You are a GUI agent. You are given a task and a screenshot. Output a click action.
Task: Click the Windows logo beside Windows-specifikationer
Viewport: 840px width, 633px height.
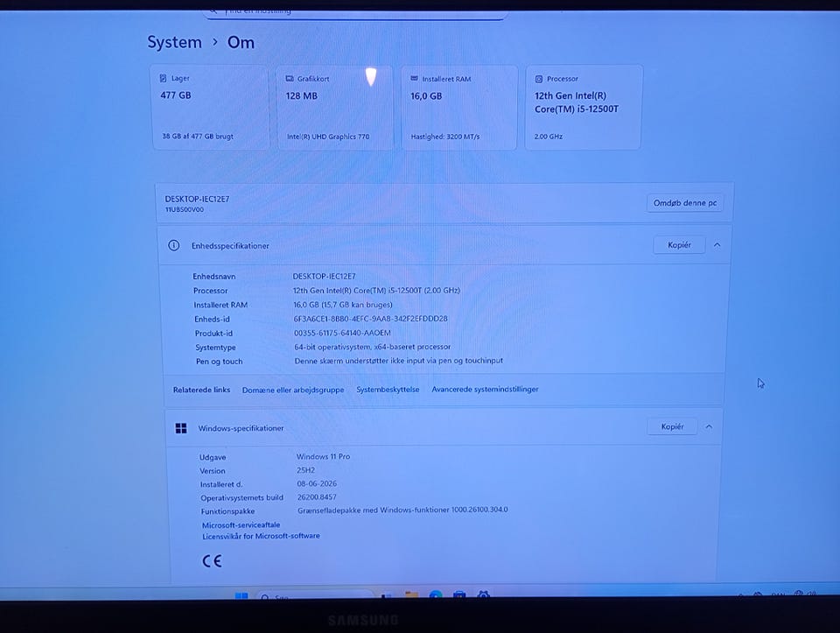point(181,428)
